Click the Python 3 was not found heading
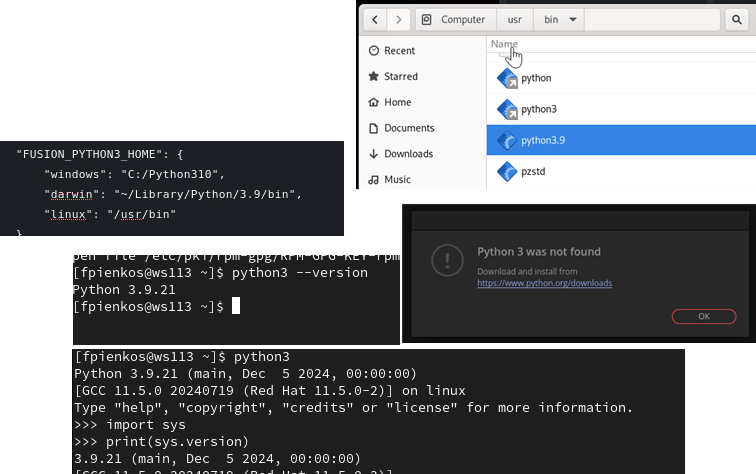This screenshot has width=756, height=474. coord(539,252)
